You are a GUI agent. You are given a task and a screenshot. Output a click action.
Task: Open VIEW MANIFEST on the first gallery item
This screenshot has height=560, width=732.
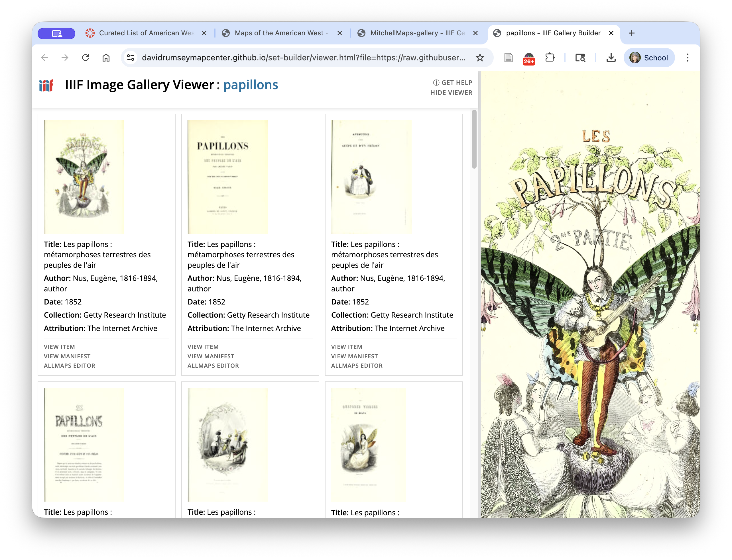click(67, 356)
